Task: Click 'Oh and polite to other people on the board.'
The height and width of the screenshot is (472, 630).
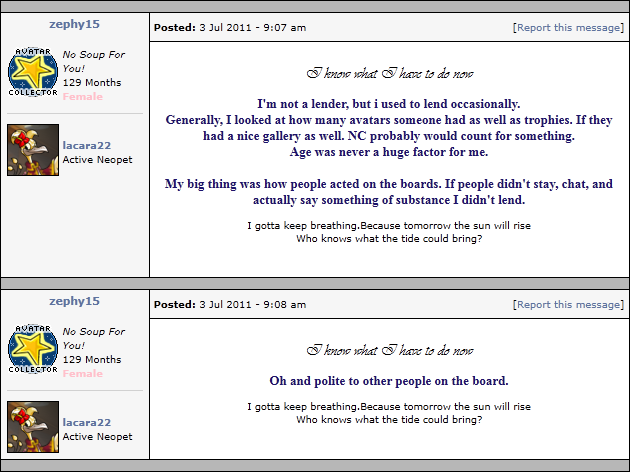Action: pyautogui.click(x=389, y=381)
